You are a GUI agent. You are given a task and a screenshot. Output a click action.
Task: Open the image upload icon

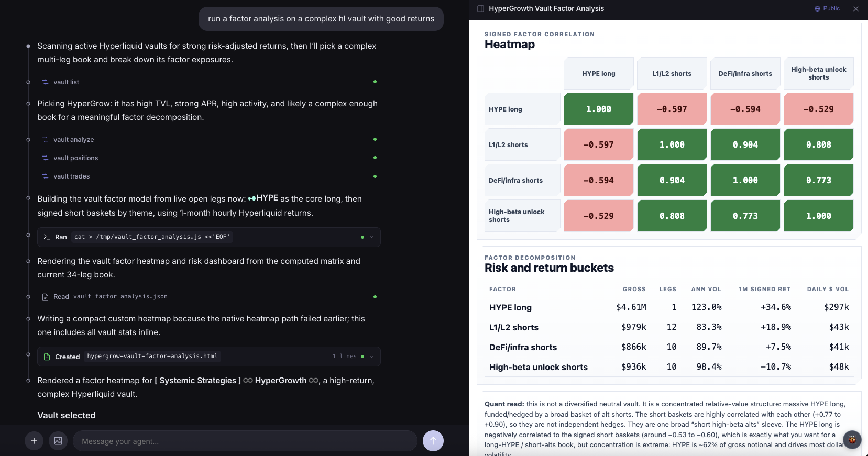[x=58, y=441]
